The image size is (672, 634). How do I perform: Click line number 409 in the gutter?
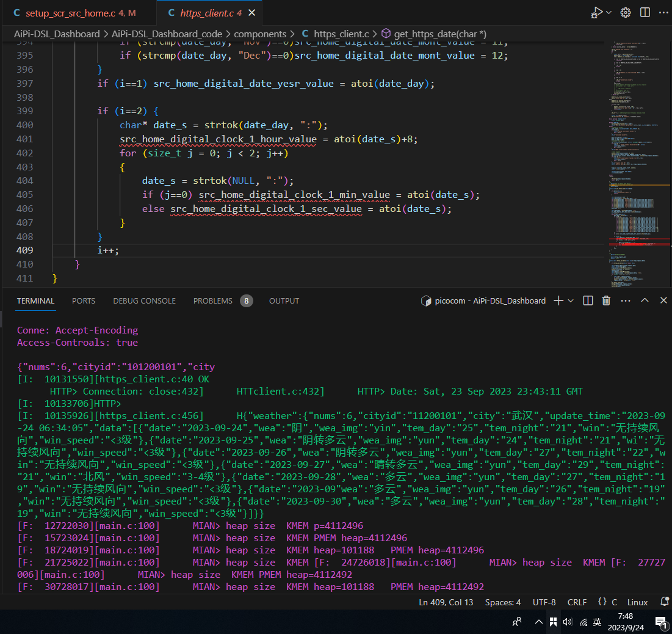point(24,250)
